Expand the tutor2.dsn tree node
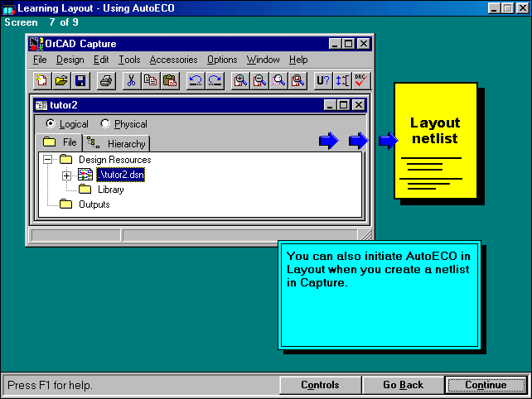532x399 pixels. tap(67, 175)
